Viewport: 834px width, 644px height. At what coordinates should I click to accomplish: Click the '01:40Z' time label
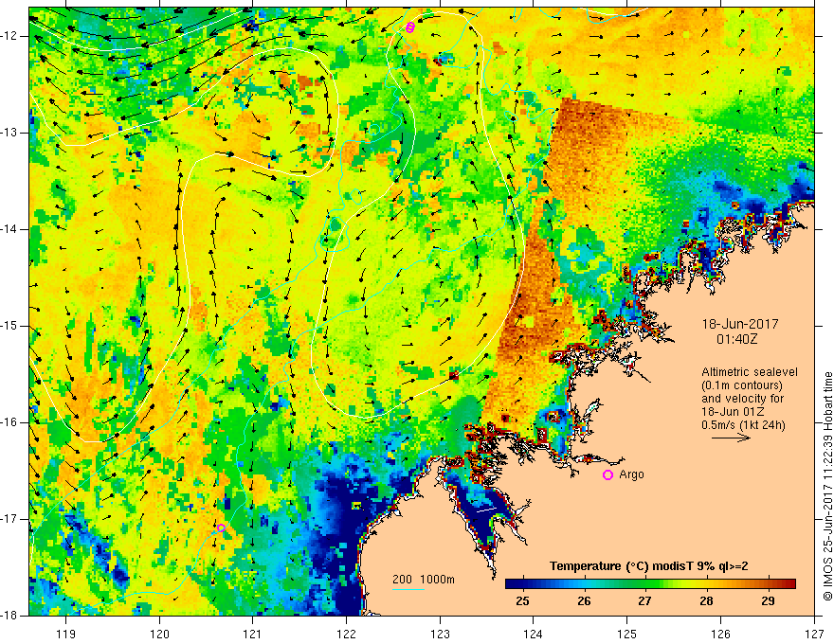pos(736,339)
